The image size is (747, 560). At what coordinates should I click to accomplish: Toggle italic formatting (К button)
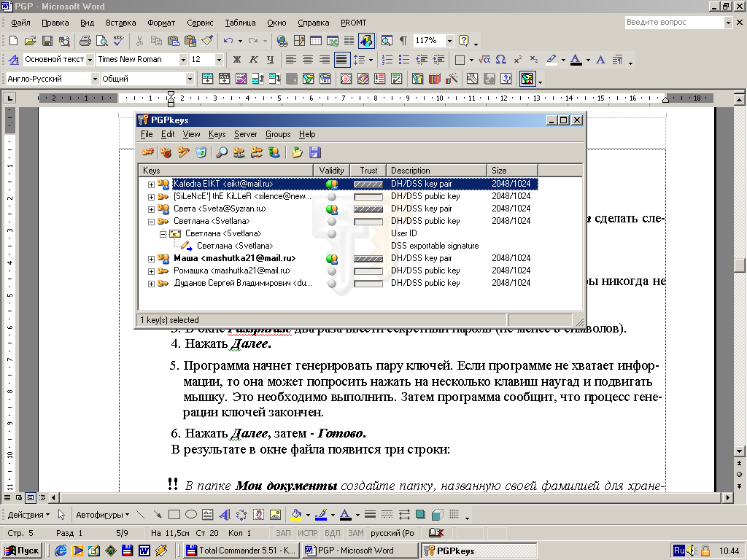point(253,60)
